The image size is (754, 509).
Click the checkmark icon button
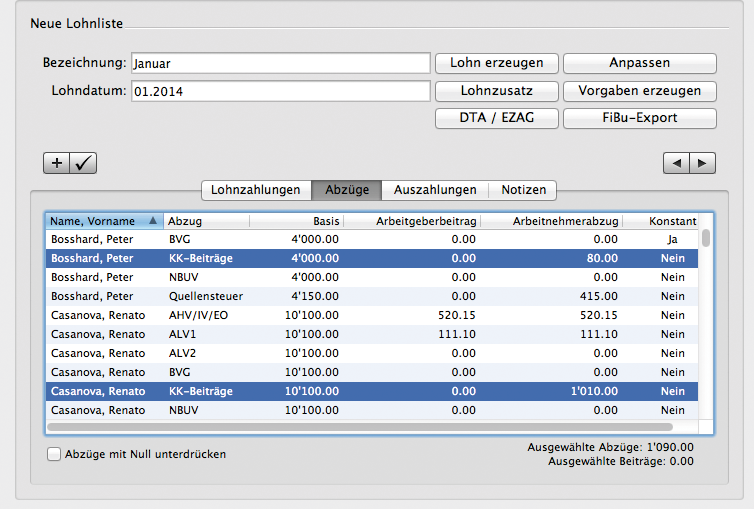tap(83, 163)
